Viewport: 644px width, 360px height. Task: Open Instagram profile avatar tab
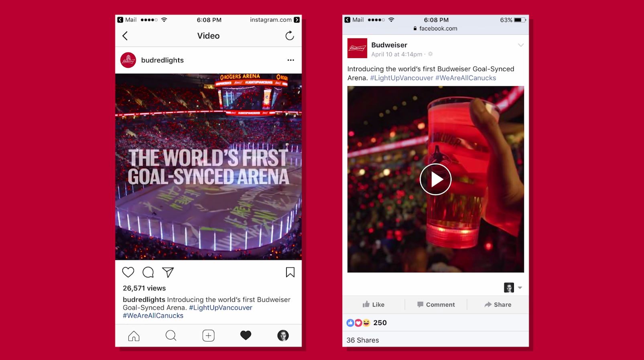[x=283, y=336]
